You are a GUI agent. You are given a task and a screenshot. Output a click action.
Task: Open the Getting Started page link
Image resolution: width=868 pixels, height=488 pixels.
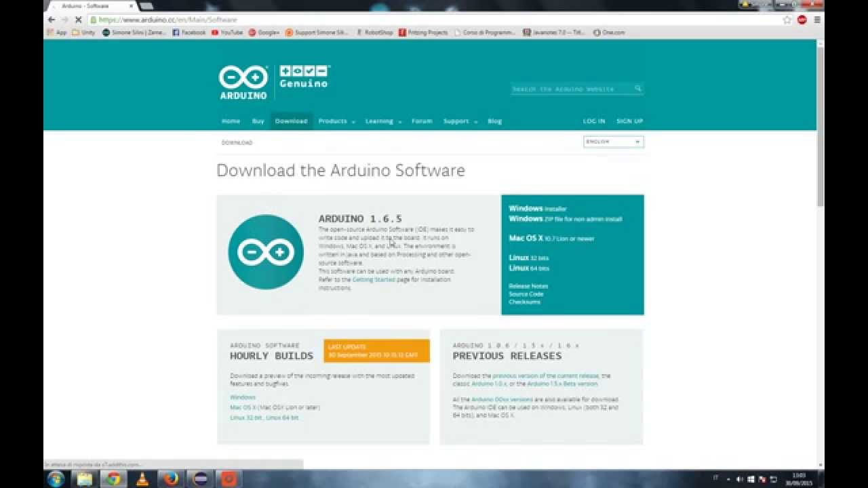[x=373, y=279]
